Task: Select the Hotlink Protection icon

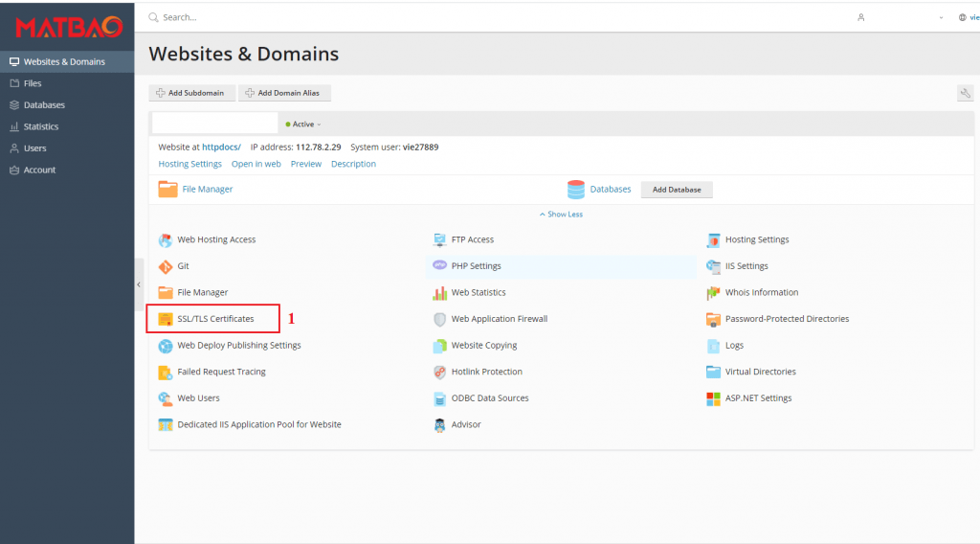Action: tap(440, 372)
